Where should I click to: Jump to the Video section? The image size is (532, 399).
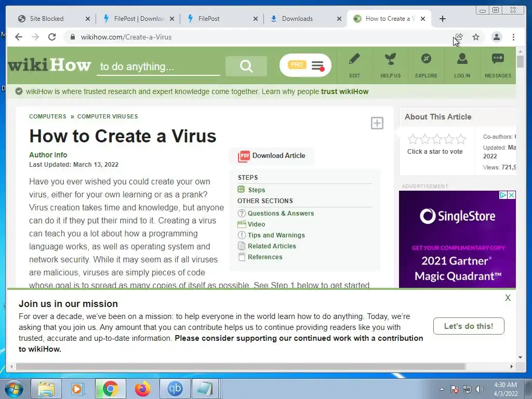click(x=256, y=224)
